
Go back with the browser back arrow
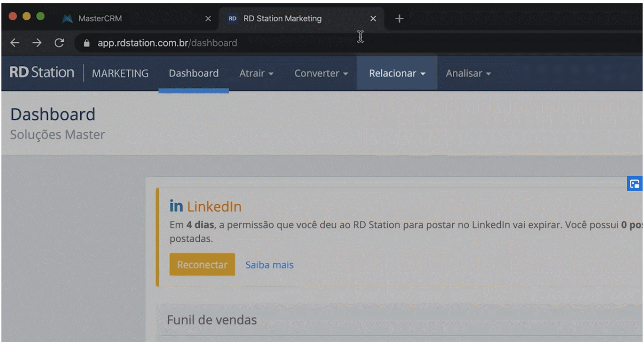(15, 43)
